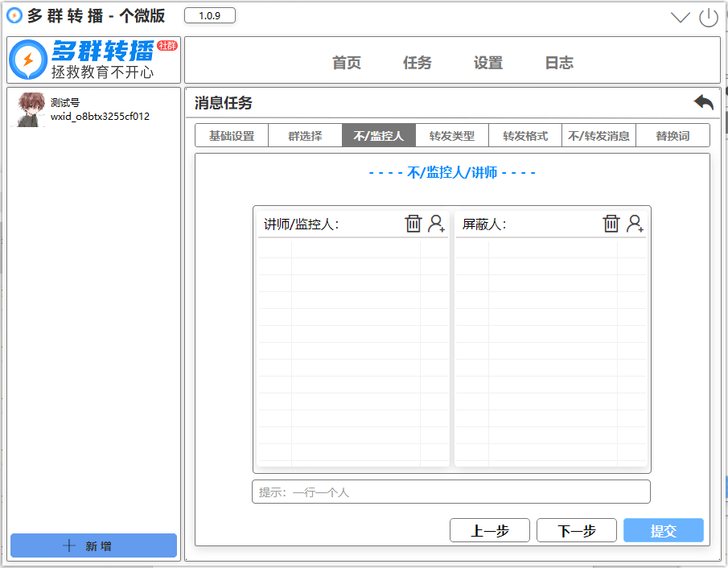Click the red 社群 badge
Image resolution: width=728 pixels, height=568 pixels.
tap(167, 46)
